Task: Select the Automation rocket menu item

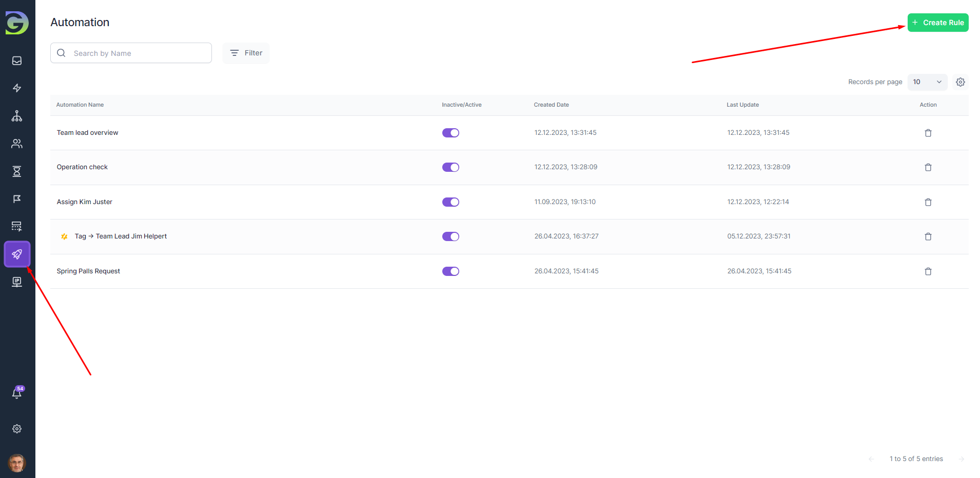Action: click(17, 254)
